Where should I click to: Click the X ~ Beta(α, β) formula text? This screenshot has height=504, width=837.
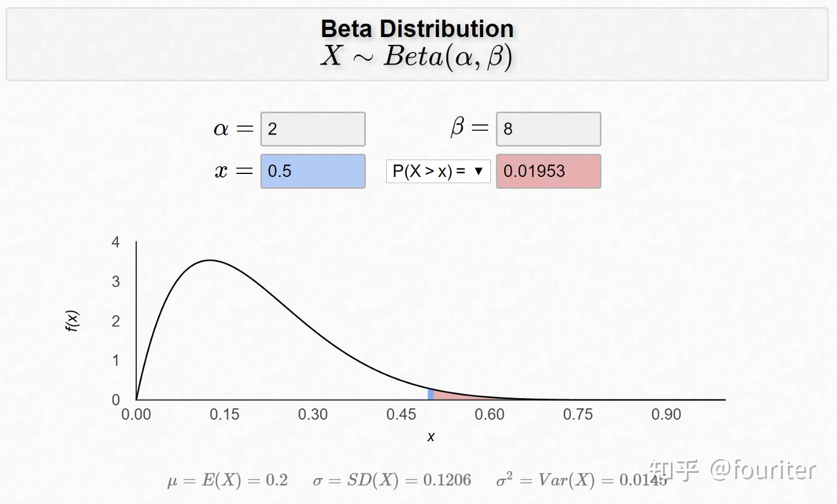coord(417,57)
